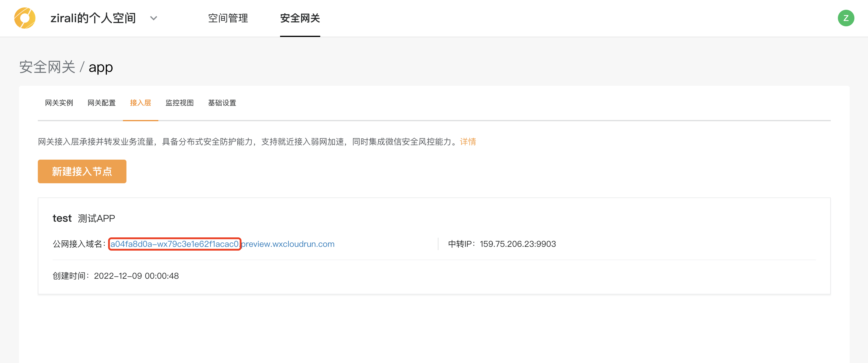Open the 监控视图 tab
Viewport: 868px width, 363px height.
[x=179, y=103]
